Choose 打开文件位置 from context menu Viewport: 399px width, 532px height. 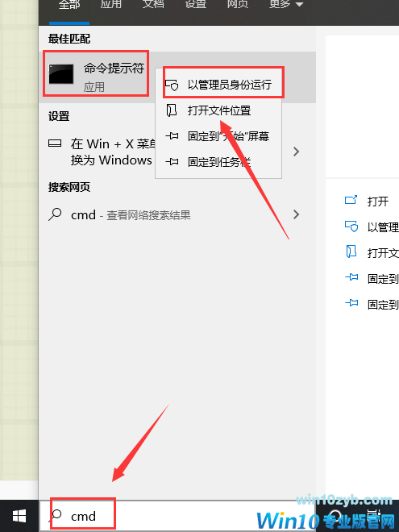coord(218,110)
